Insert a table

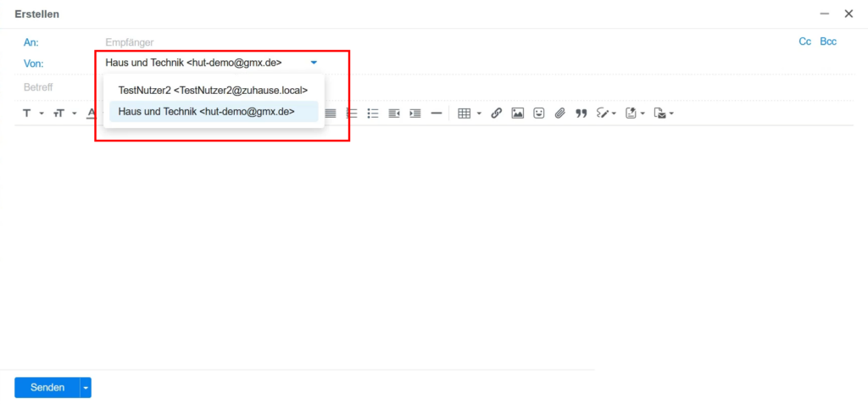(465, 113)
